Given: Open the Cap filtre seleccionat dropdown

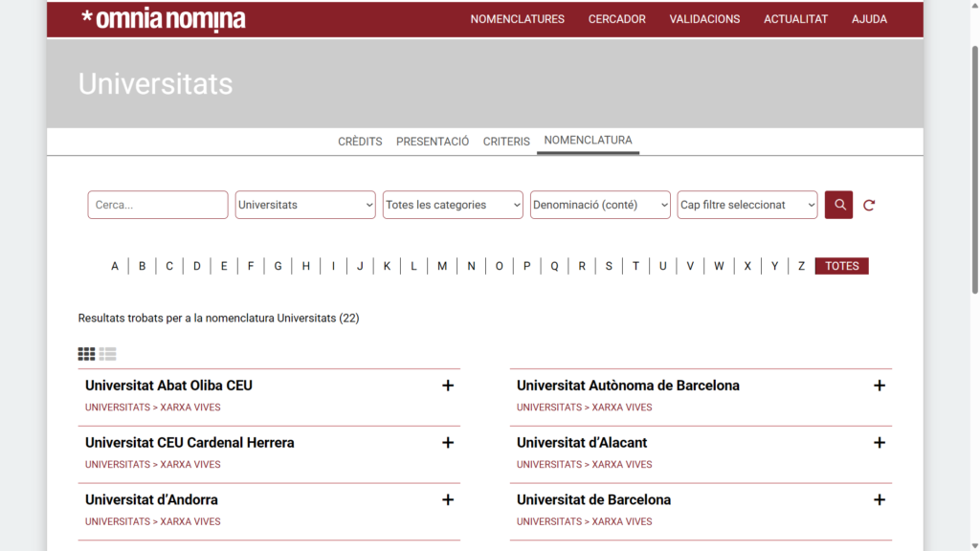Looking at the screenshot, I should point(746,205).
